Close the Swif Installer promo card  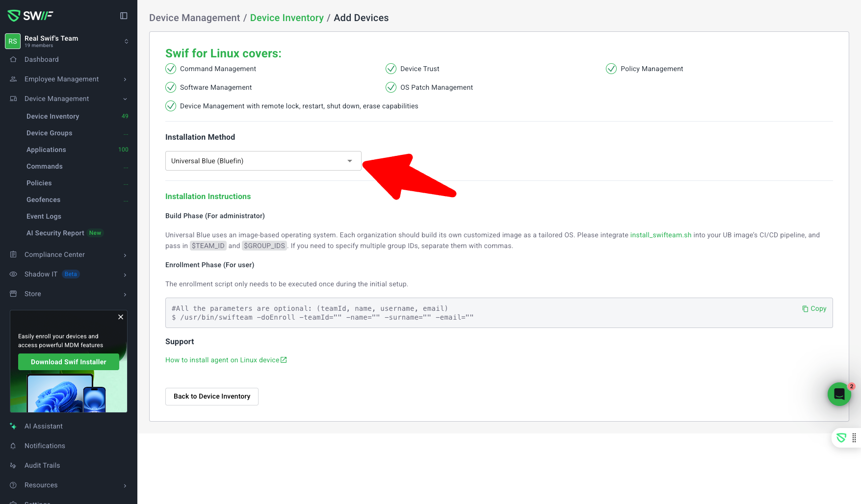[x=121, y=317]
